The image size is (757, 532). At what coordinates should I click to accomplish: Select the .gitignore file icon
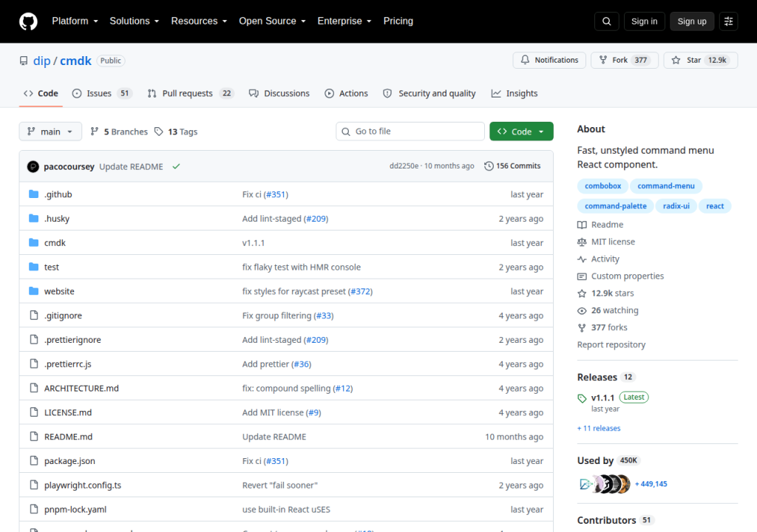tap(34, 316)
